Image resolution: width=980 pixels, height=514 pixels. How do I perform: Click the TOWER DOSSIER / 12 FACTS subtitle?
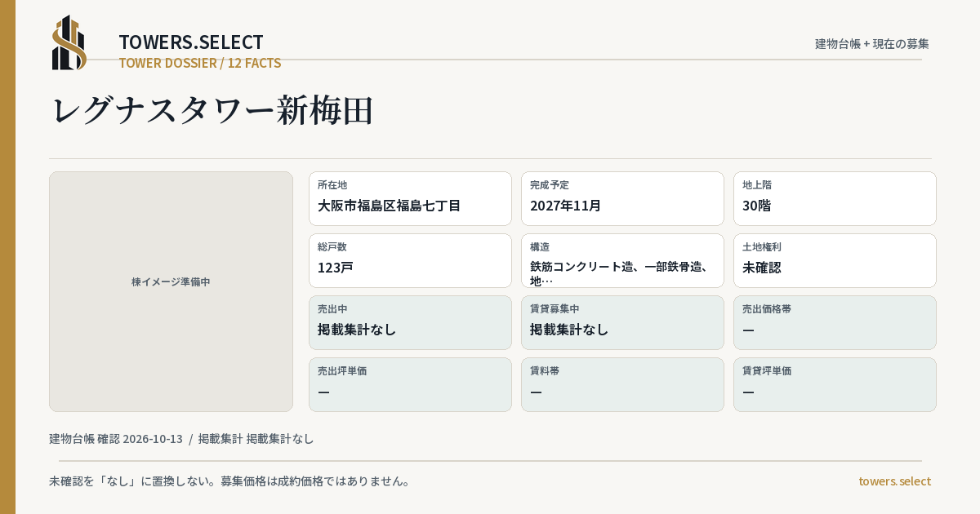click(x=200, y=63)
